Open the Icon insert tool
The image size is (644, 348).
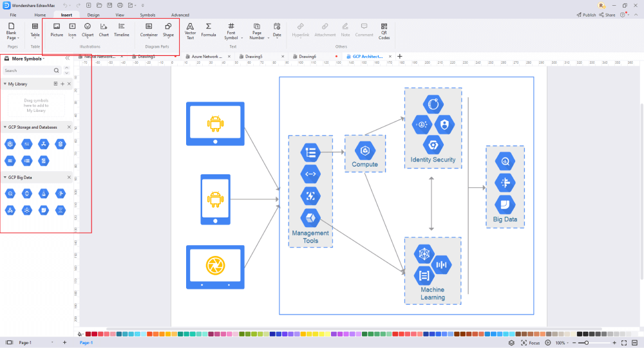coord(72,30)
